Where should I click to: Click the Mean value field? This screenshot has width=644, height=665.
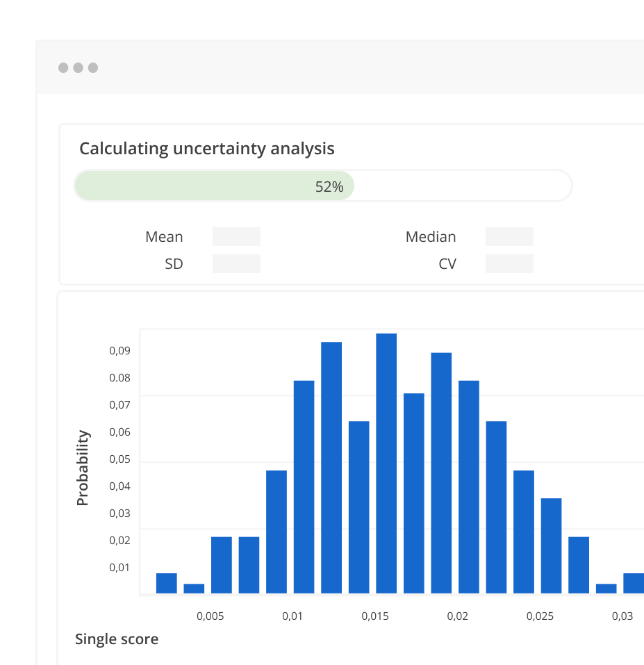236,236
